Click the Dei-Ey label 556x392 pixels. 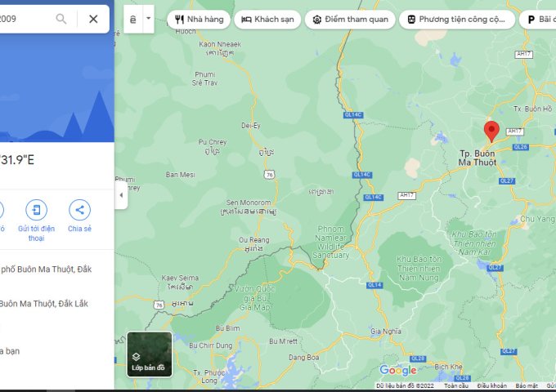click(251, 126)
